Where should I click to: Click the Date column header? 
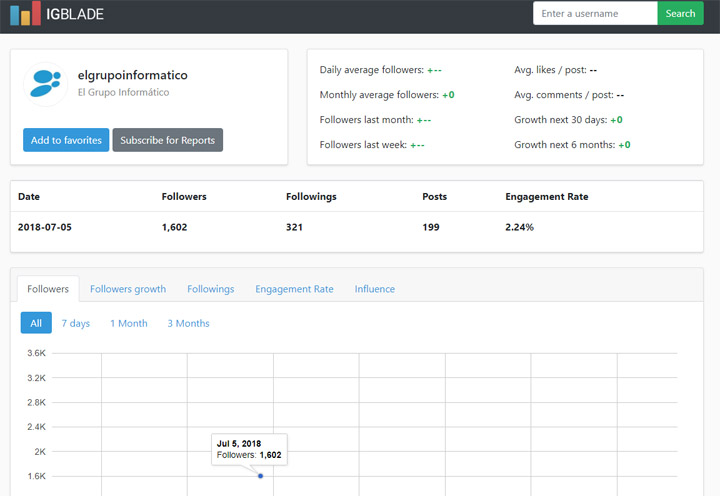click(x=29, y=197)
